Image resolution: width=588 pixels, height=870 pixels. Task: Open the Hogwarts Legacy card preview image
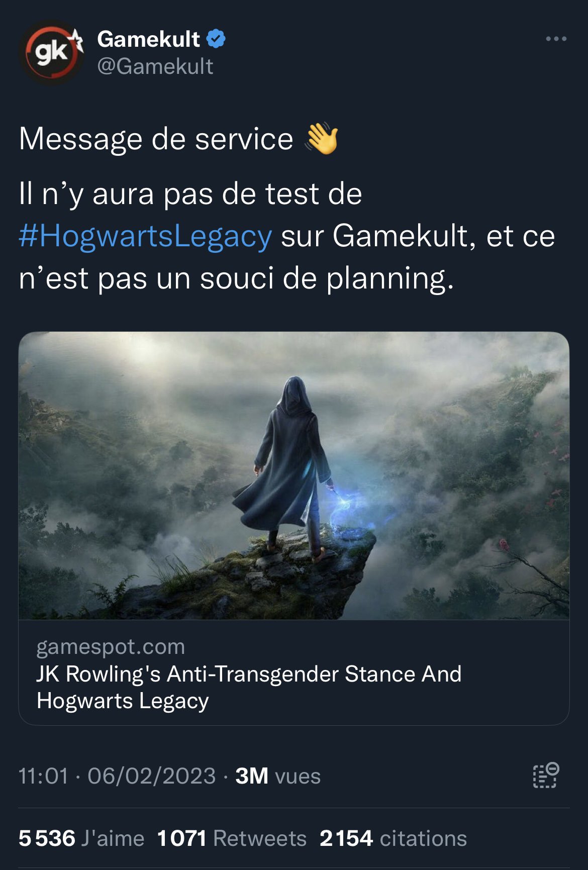pos(294,475)
